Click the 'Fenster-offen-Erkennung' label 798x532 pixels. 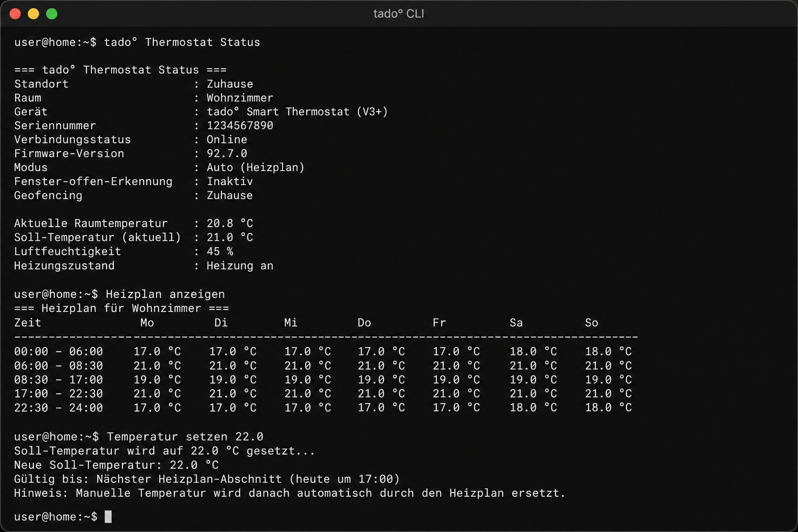coord(93,181)
